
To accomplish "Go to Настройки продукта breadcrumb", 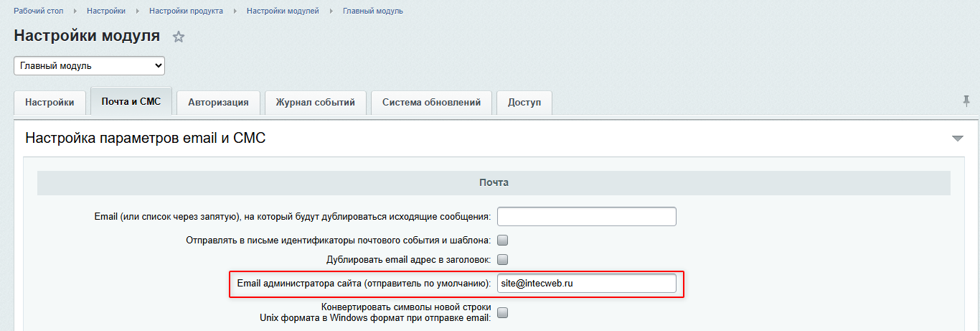I will (186, 11).
